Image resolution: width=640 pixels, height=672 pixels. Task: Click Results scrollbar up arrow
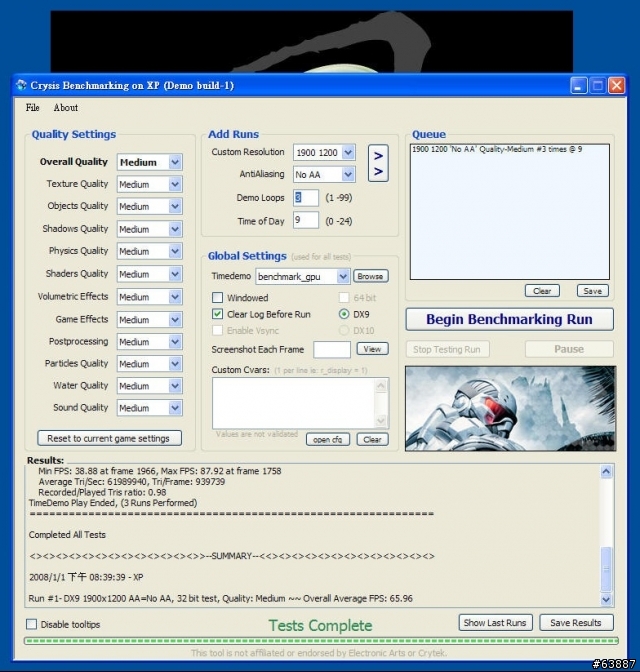coord(606,471)
